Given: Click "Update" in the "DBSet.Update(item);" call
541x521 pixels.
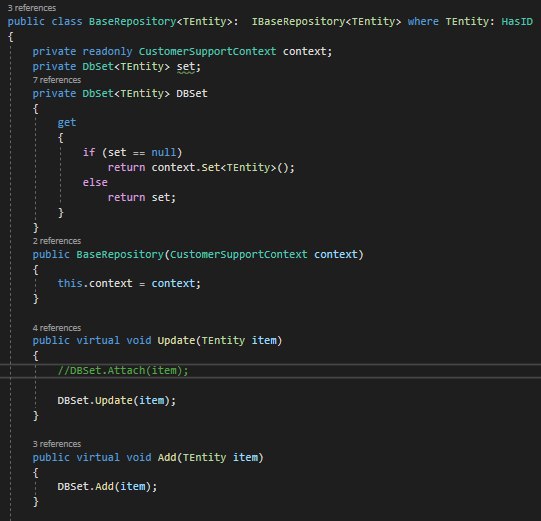Looking at the screenshot, I should [x=114, y=401].
